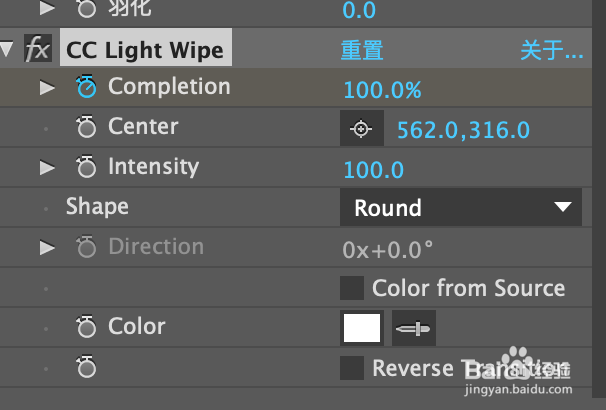Check the Reverse Transition checkbox

352,368
